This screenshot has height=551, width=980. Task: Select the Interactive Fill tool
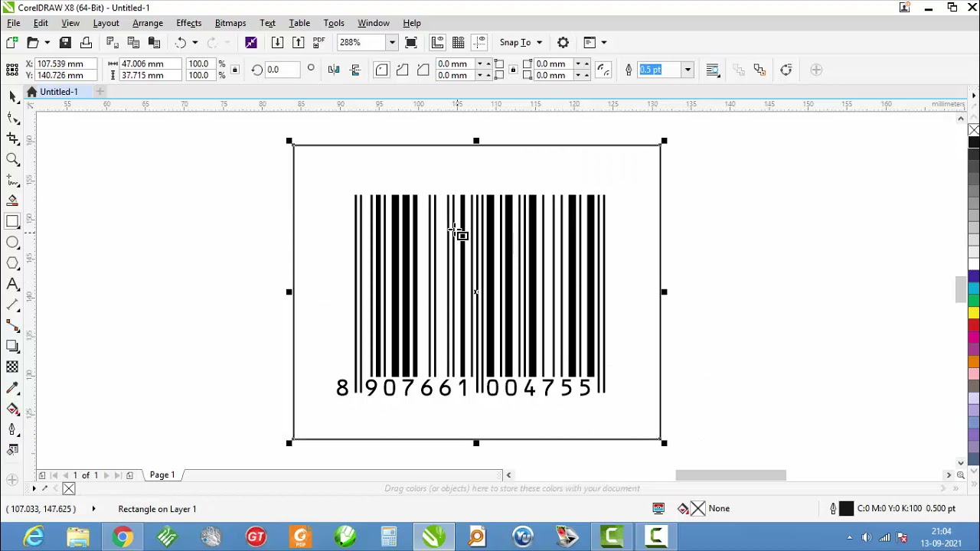[x=12, y=409]
